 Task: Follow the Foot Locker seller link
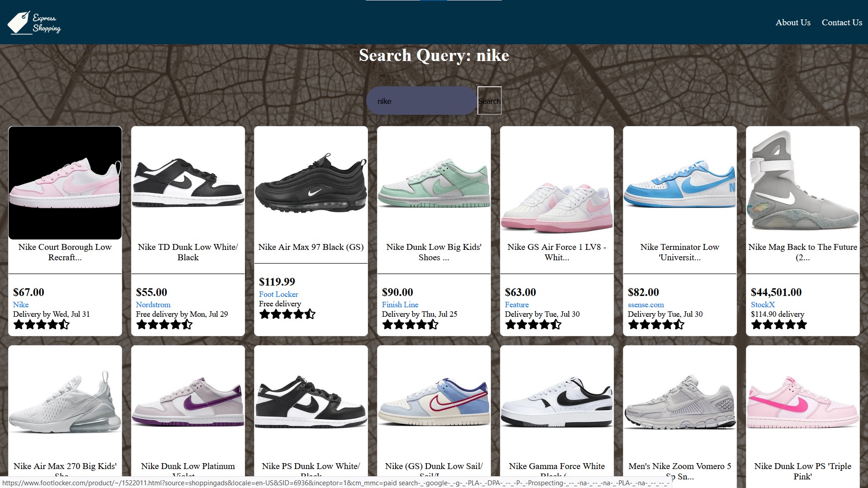pos(278,294)
